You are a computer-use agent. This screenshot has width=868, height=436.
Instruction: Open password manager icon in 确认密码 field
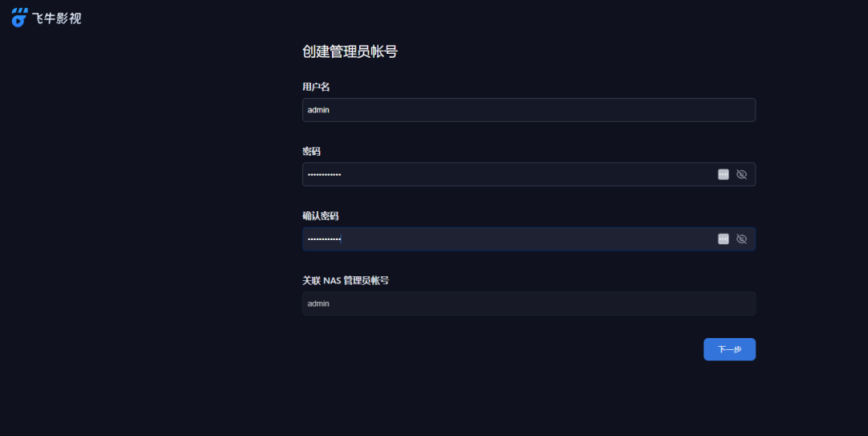point(723,239)
